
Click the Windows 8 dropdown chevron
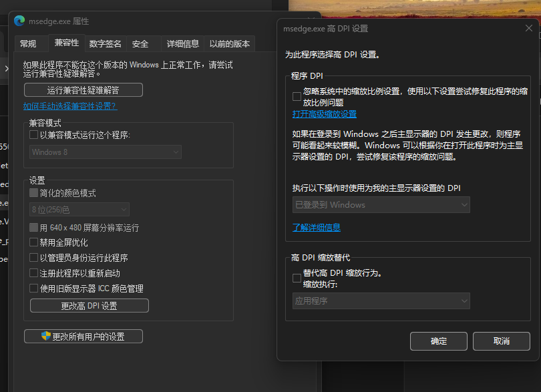pyautogui.click(x=176, y=152)
